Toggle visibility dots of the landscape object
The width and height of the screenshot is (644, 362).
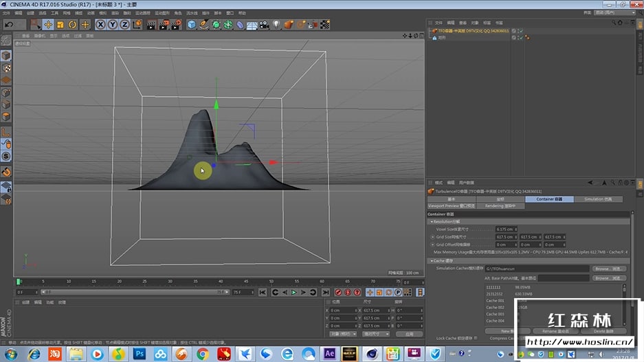pos(518,37)
